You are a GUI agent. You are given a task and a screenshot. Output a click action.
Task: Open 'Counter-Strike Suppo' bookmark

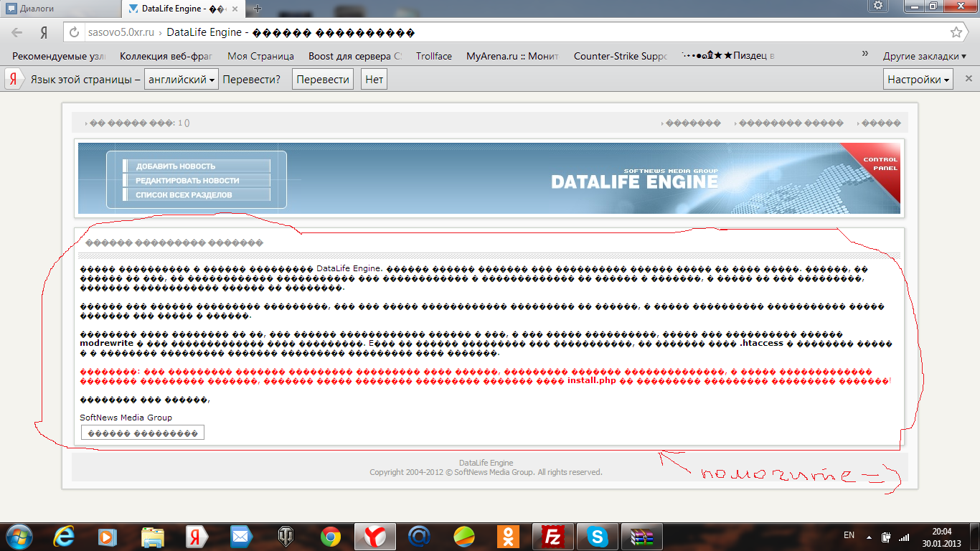621,56
